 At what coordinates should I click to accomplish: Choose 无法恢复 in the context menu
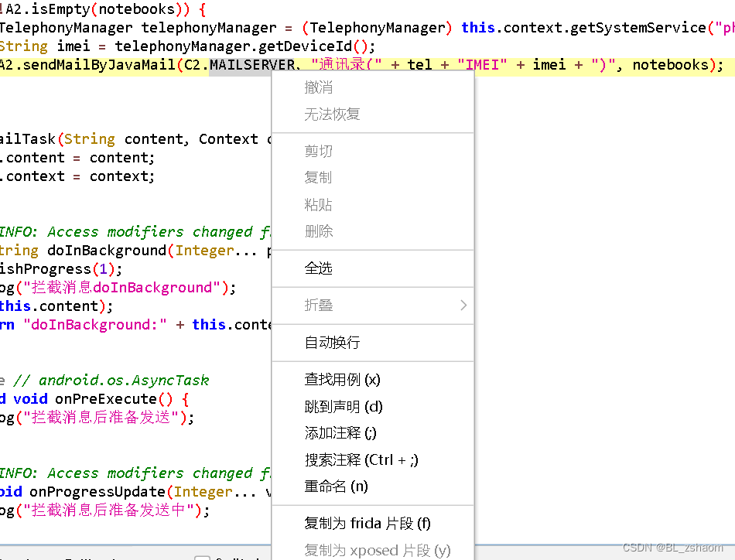pos(373,114)
